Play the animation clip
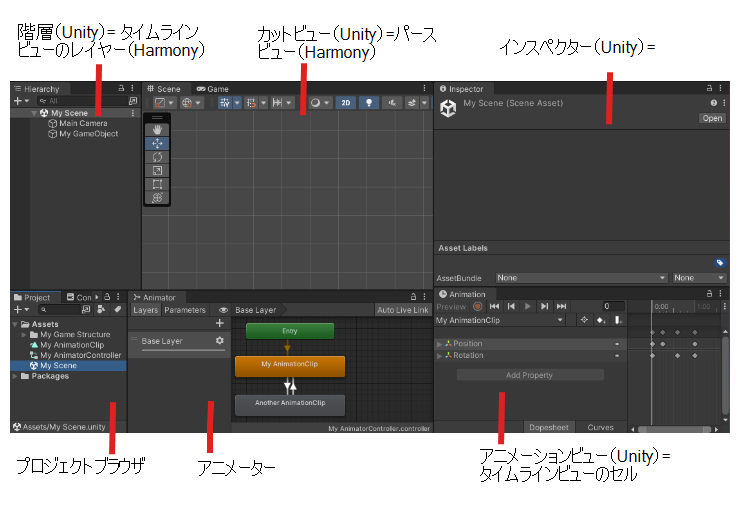 [x=528, y=307]
